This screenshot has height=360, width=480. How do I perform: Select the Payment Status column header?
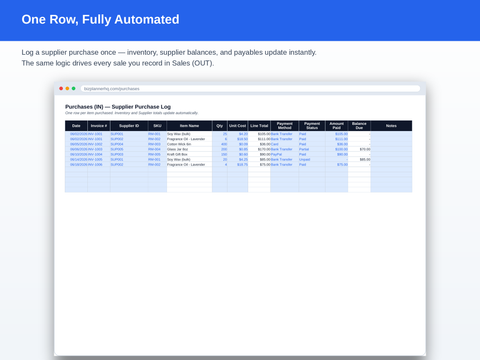pos(312,126)
